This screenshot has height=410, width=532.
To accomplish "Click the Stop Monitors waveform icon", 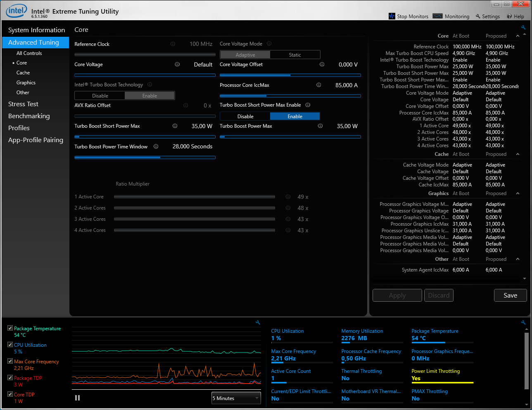I will [x=392, y=16].
